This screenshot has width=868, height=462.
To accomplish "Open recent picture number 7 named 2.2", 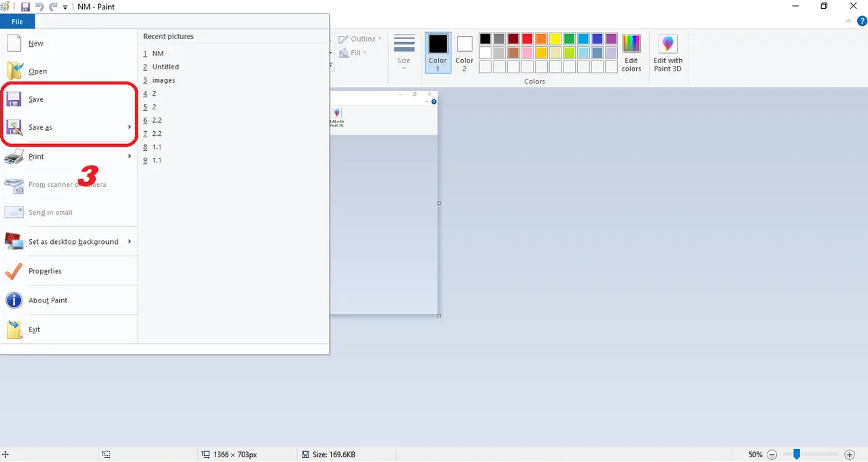I will 233,134.
